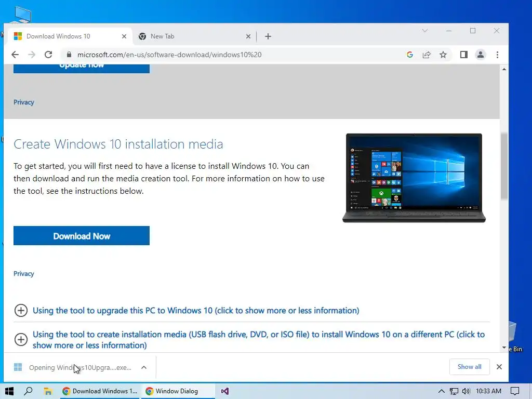This screenshot has height=399, width=532.
Task: Open Visual Studio from taskbar
Action: pos(224,391)
